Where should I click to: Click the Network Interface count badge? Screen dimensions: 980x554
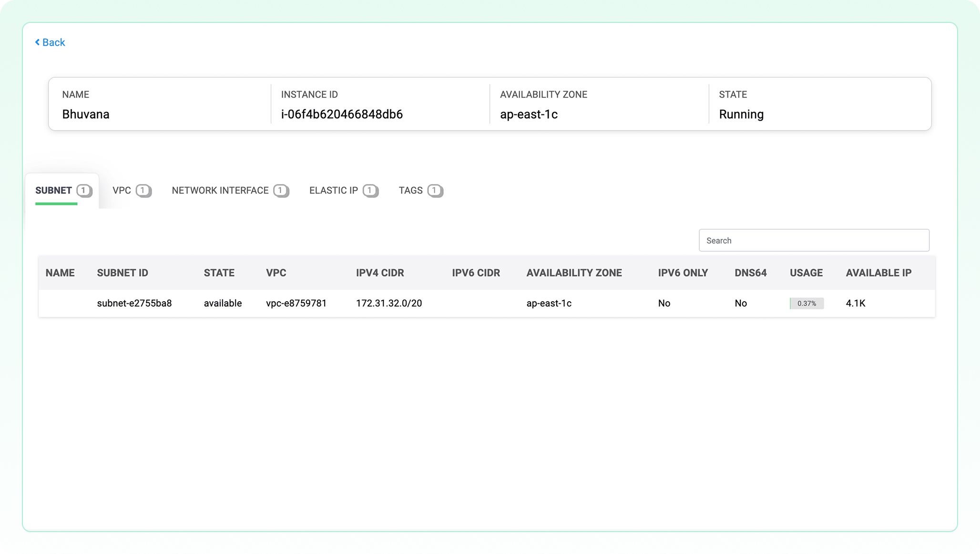coord(281,190)
